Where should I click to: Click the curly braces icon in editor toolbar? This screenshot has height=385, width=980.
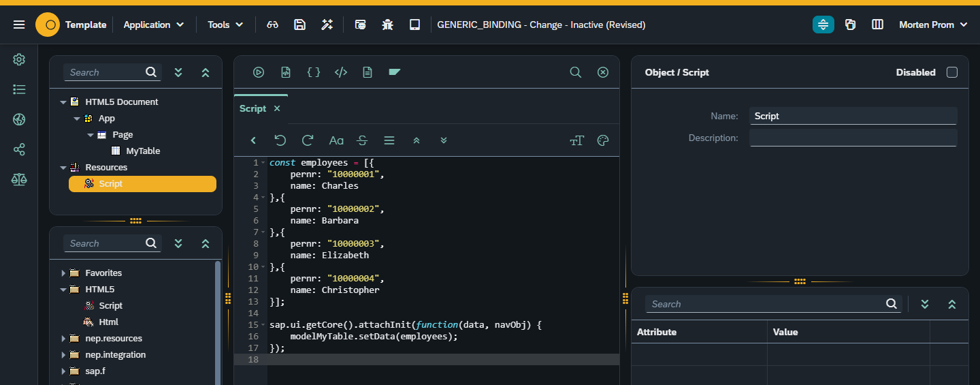coord(314,72)
